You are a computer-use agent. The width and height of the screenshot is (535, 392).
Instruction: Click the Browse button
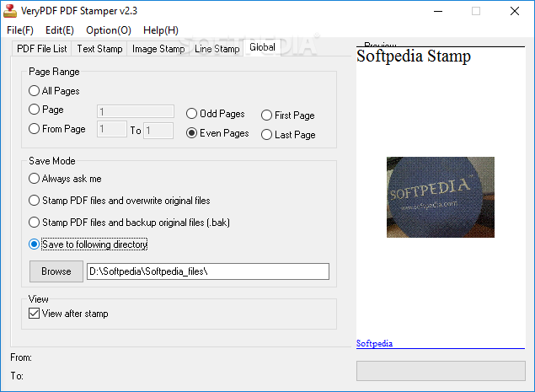coord(56,271)
